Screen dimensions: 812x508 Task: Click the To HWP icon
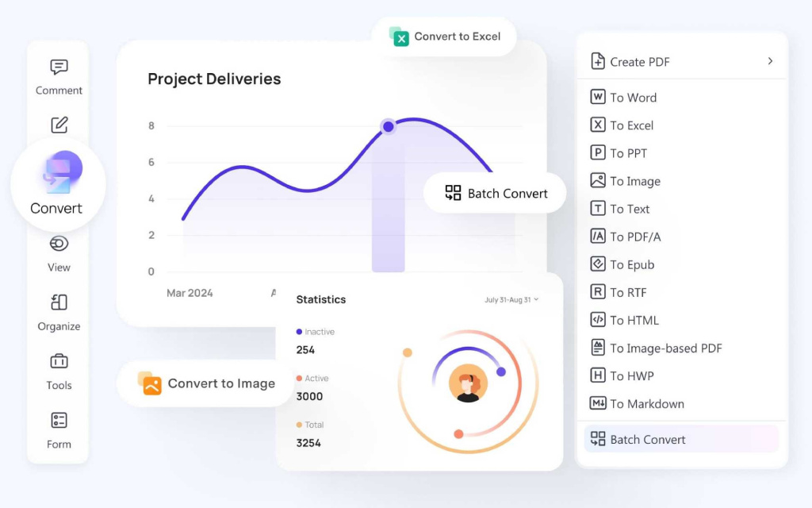pos(598,375)
